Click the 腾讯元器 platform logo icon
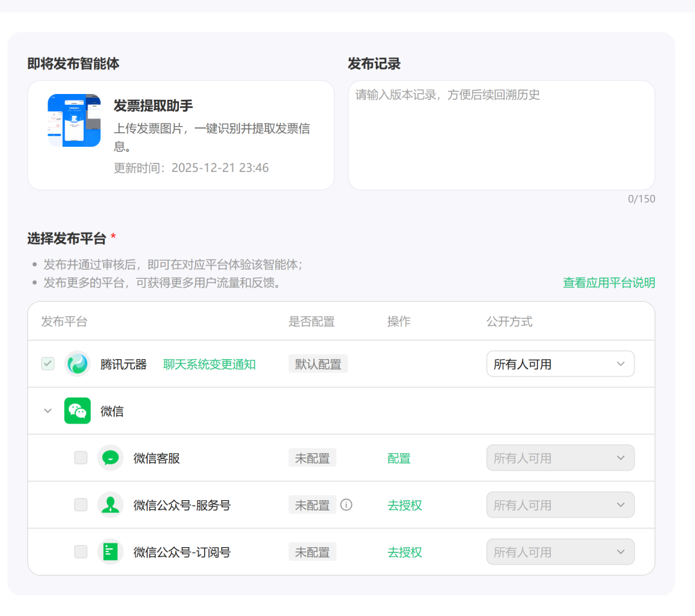 77,364
